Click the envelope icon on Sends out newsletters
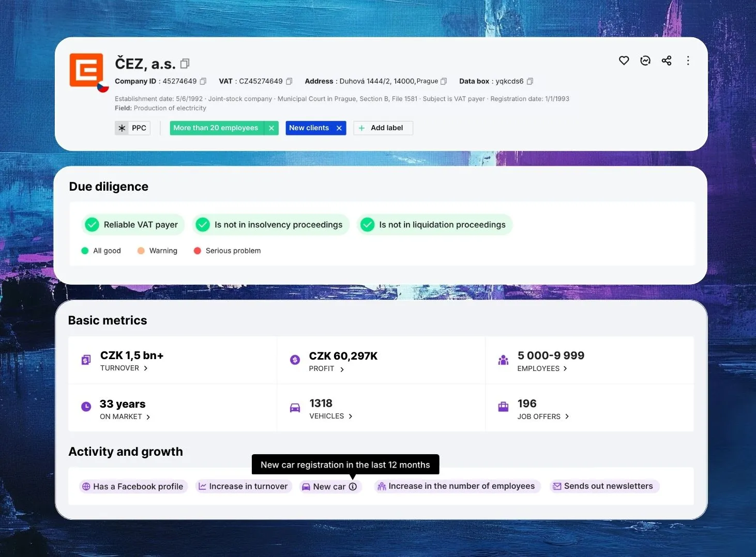This screenshot has height=557, width=756. (557, 486)
